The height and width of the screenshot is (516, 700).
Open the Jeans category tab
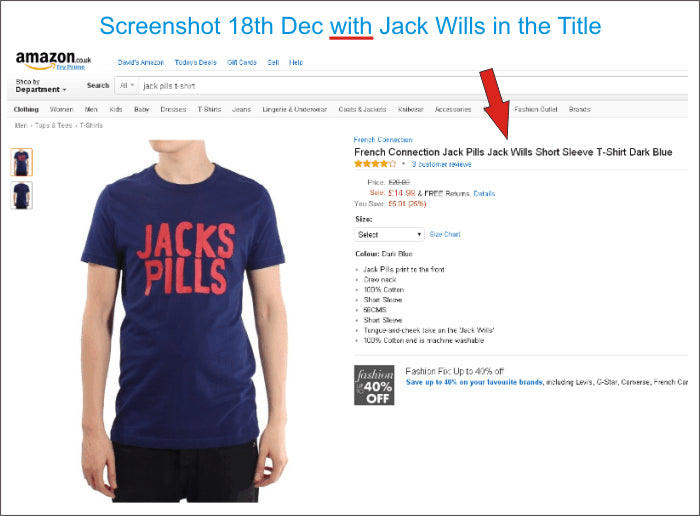[x=241, y=109]
